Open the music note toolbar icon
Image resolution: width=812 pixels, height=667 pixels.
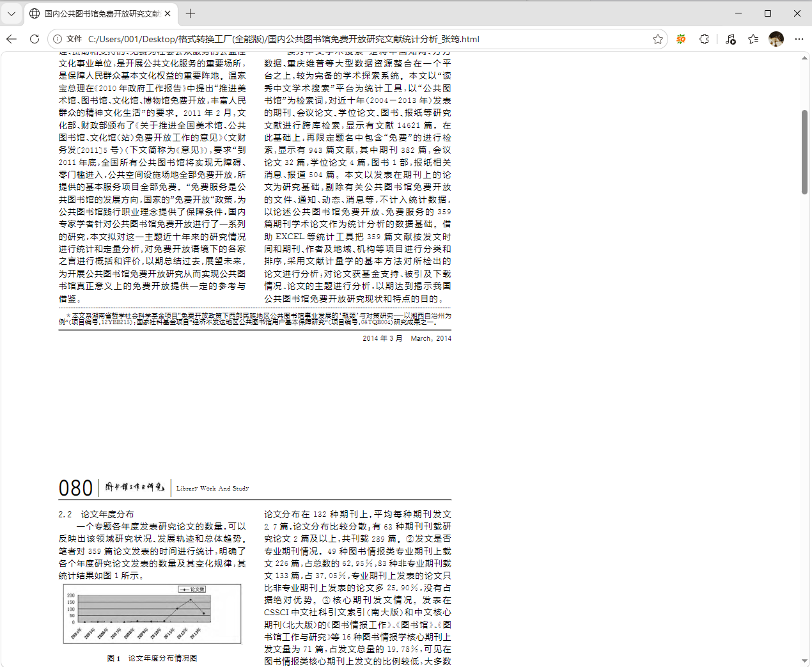click(x=731, y=39)
